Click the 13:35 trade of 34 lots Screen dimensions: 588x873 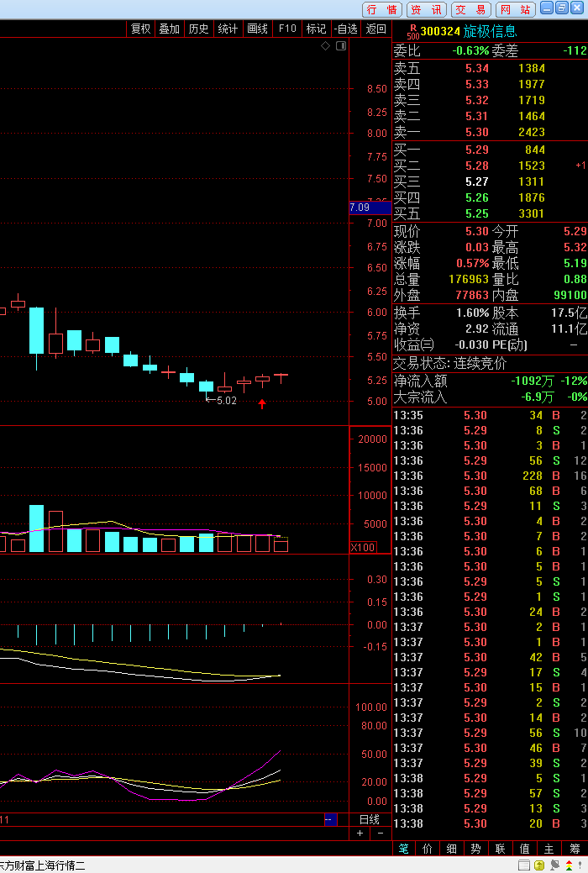(490, 415)
